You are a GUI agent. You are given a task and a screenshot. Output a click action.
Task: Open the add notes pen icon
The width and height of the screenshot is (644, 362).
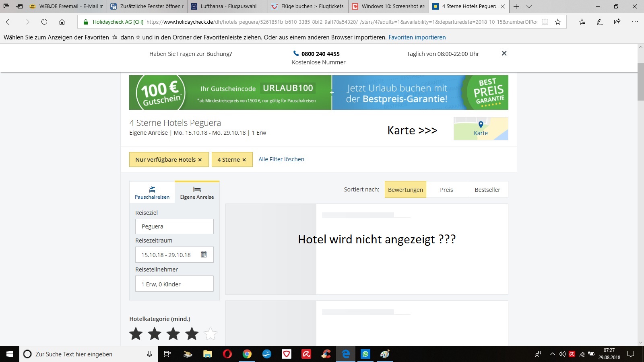(x=600, y=22)
